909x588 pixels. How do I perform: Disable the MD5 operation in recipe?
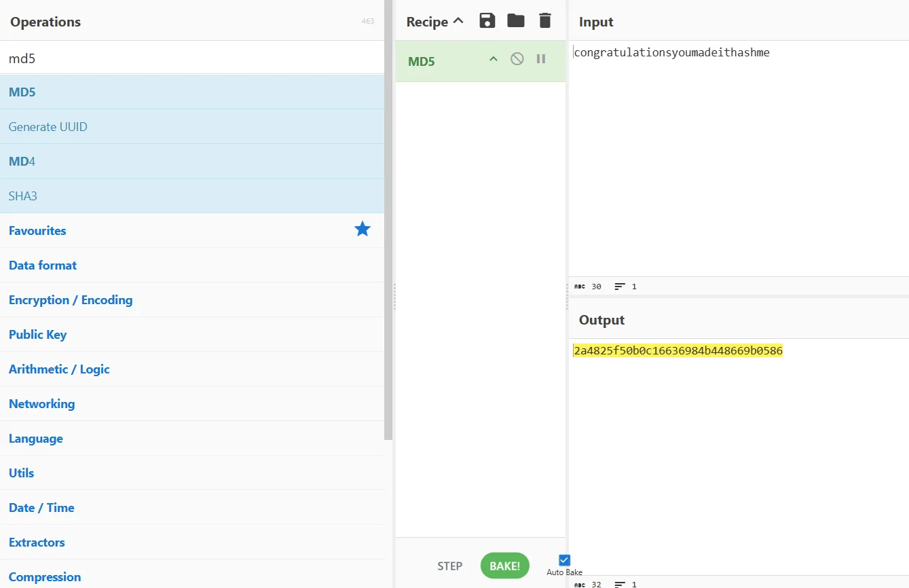[x=517, y=59]
